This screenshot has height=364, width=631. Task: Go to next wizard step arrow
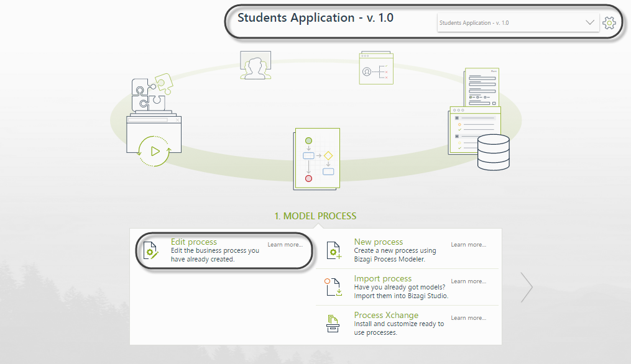(527, 287)
